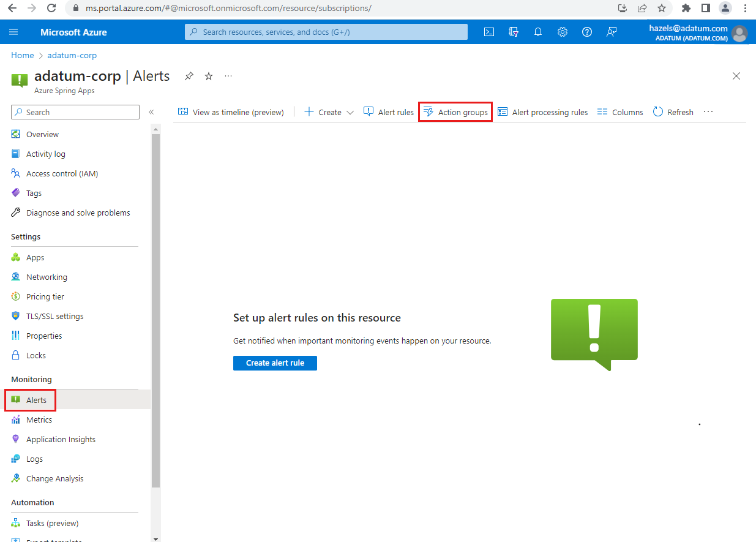This screenshot has width=756, height=542.
Task: Open Azure Cloud Shell icon
Action: 489,32
